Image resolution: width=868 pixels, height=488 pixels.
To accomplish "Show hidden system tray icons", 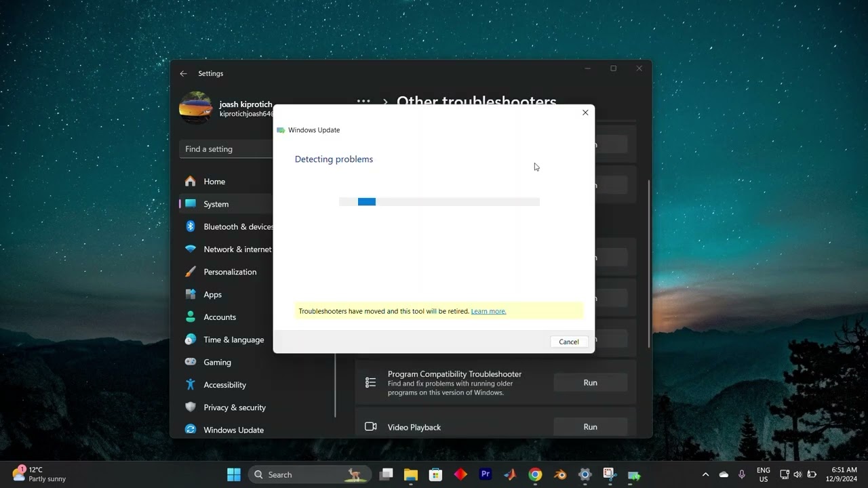I will [x=705, y=474].
